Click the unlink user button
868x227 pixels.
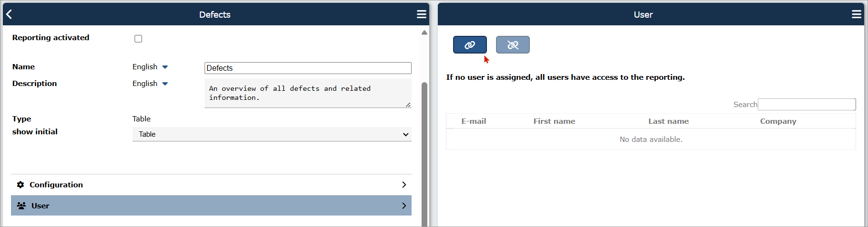(x=513, y=45)
